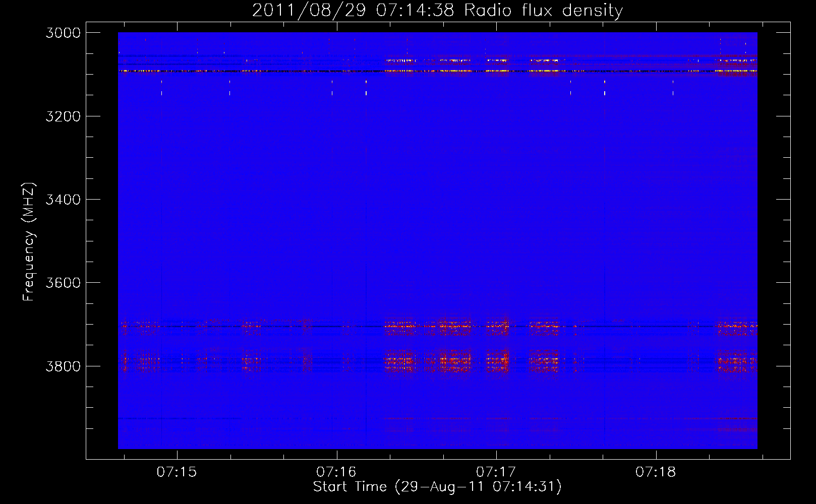Image resolution: width=816 pixels, height=504 pixels.
Task: Click the "Start Time (29-Aug-11 07:14:31)" label
Action: [x=437, y=487]
